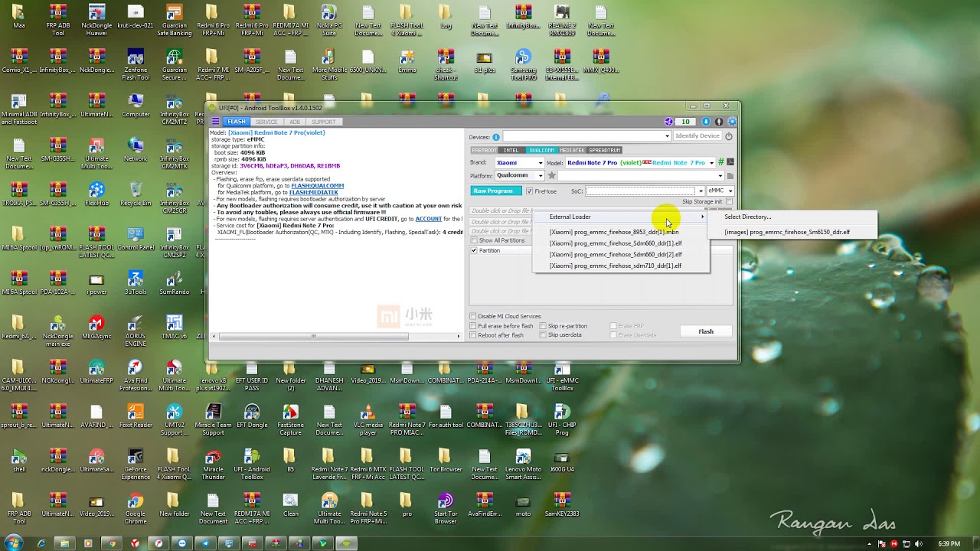Follow the FLASH:QUALCOMM link
The image size is (980, 551).
(x=317, y=186)
